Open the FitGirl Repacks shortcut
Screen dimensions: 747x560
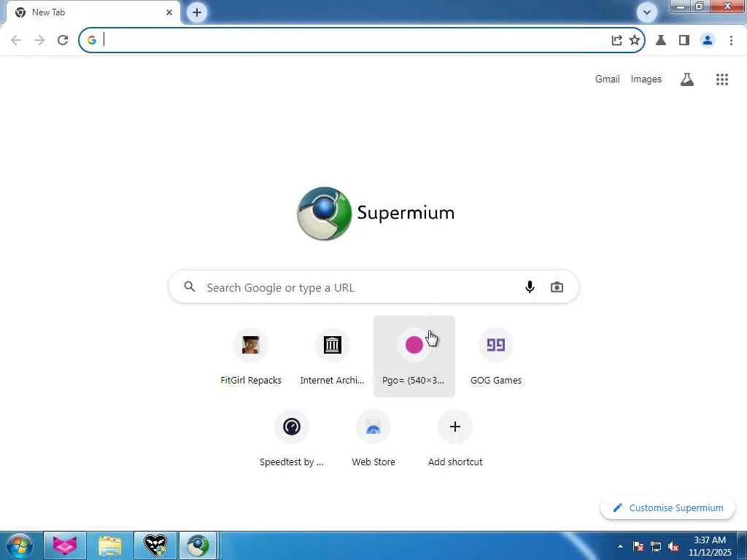pos(251,356)
